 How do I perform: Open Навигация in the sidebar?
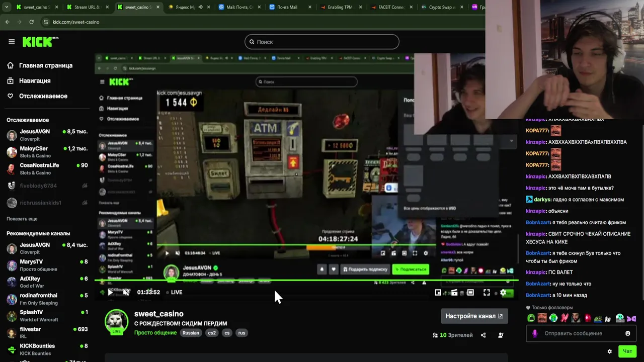point(29,80)
